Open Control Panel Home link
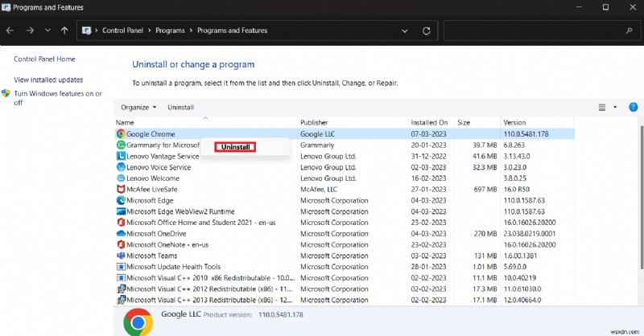This screenshot has width=644, height=336. [x=44, y=59]
